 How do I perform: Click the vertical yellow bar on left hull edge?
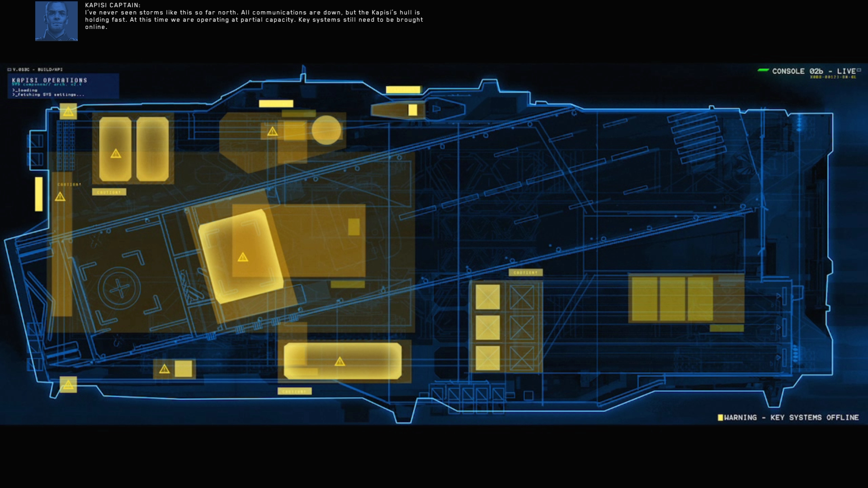pos(39,194)
